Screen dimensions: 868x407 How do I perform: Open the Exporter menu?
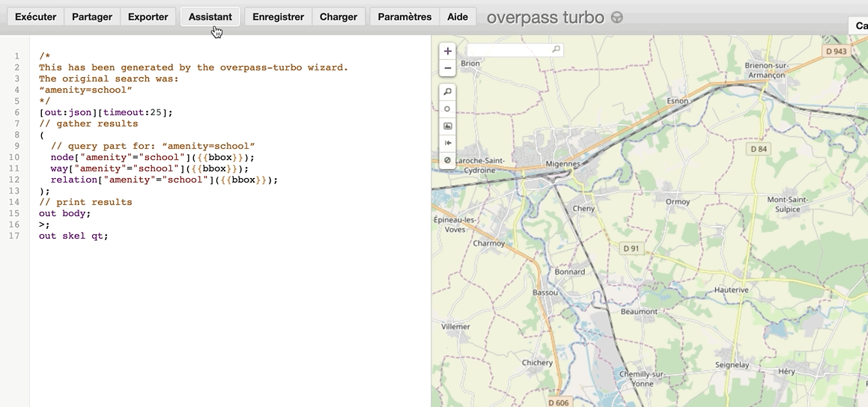pos(148,16)
